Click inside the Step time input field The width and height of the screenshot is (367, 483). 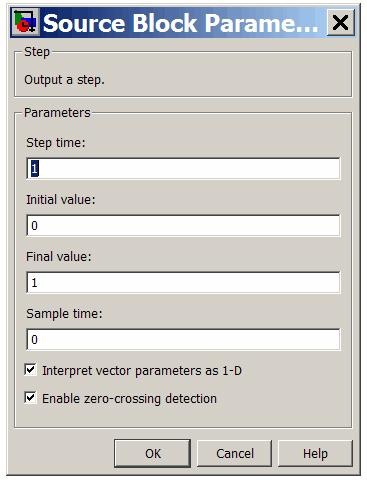[183, 169]
